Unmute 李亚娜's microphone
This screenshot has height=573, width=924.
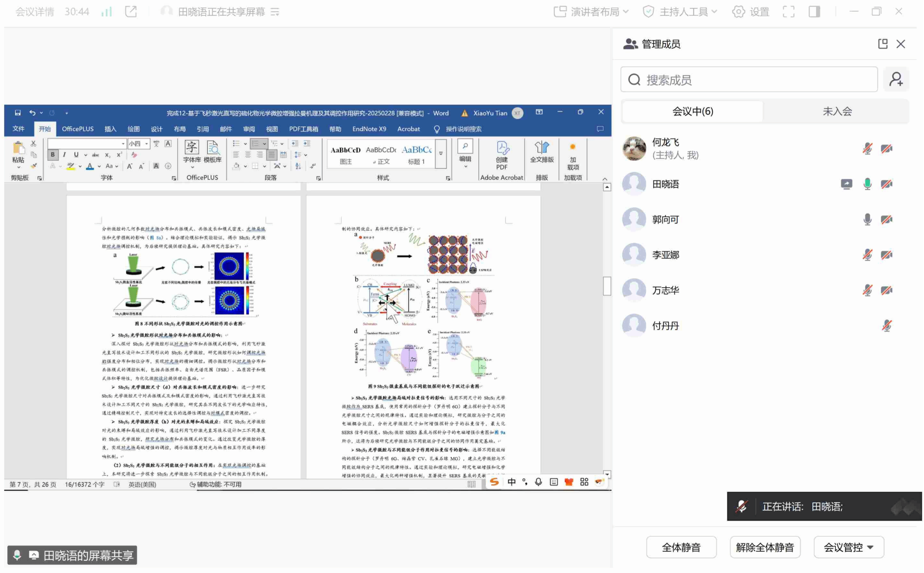click(x=867, y=255)
